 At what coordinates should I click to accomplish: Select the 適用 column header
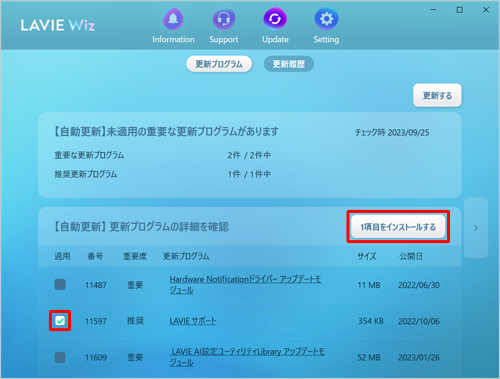pos(62,256)
